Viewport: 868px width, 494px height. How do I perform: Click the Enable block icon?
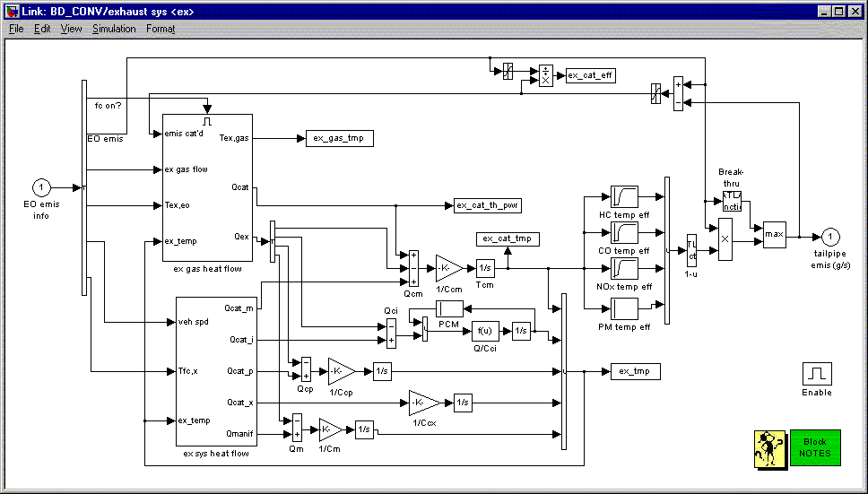[817, 374]
